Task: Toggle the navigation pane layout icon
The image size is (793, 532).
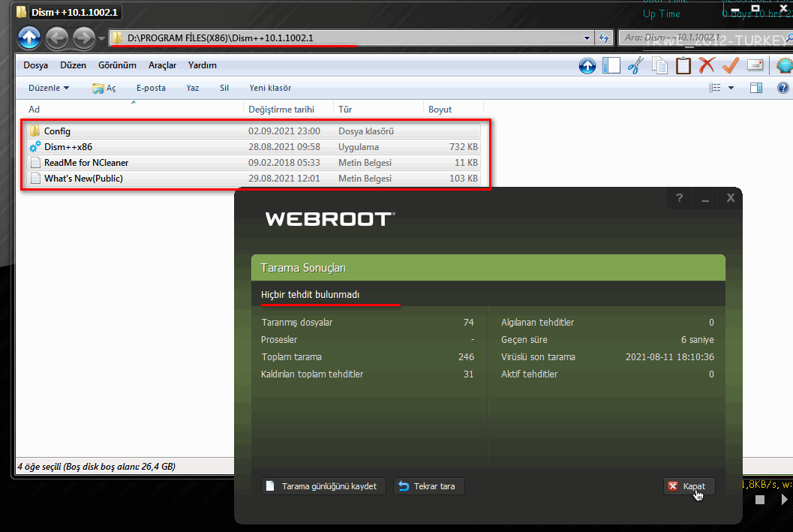Action: (x=611, y=65)
